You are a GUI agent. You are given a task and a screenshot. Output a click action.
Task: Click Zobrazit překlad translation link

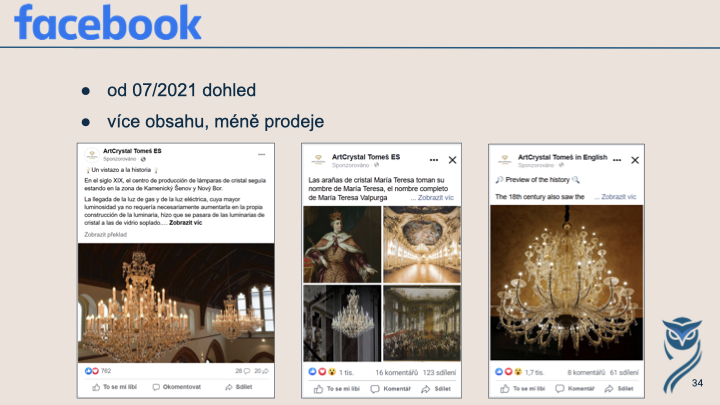click(105, 235)
